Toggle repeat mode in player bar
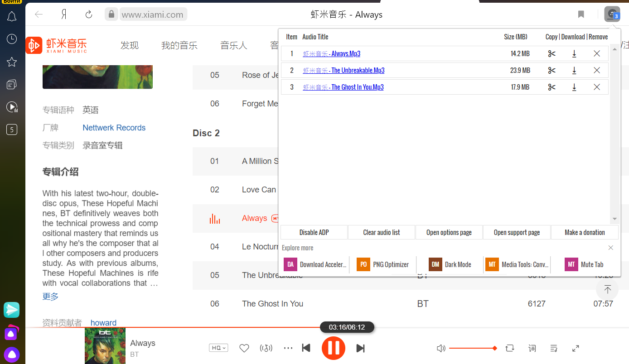 (510, 348)
